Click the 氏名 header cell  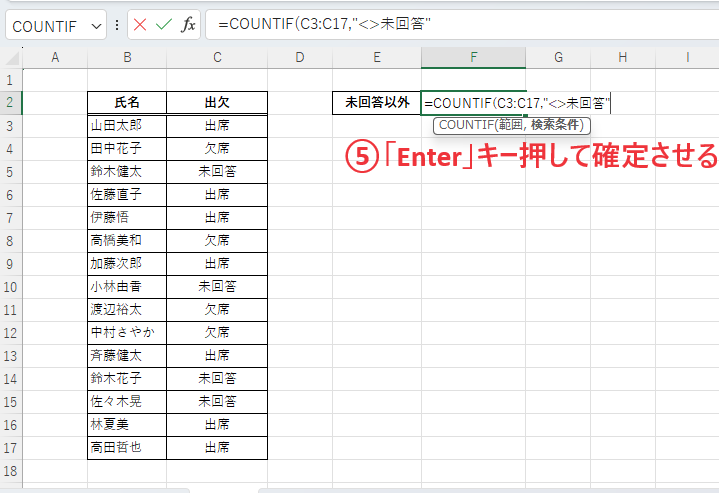click(x=127, y=103)
